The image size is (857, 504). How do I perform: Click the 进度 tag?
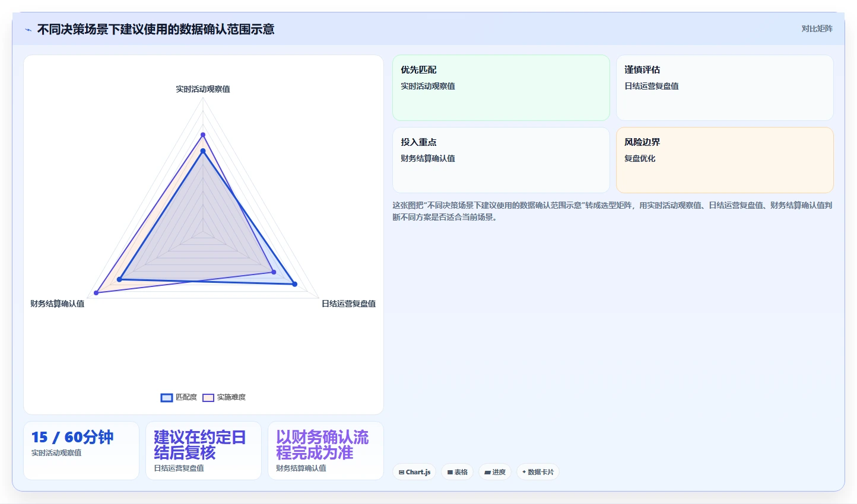tap(495, 472)
